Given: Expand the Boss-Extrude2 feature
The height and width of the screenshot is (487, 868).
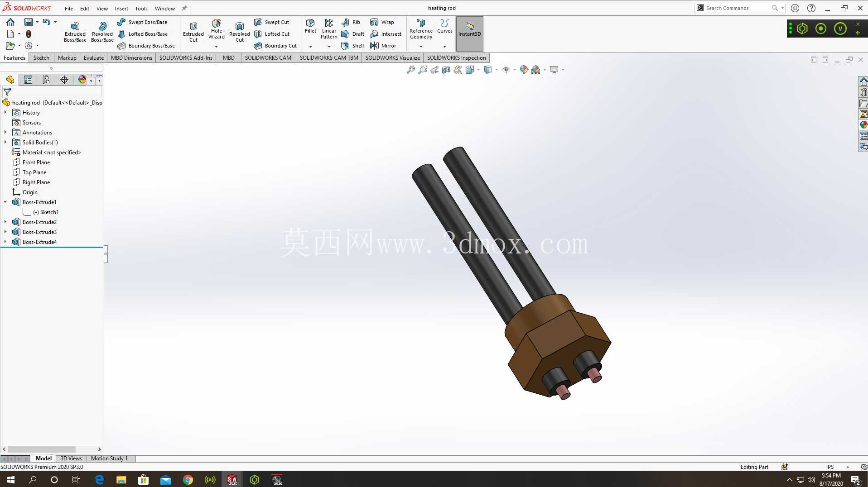Looking at the screenshot, I should (x=5, y=222).
